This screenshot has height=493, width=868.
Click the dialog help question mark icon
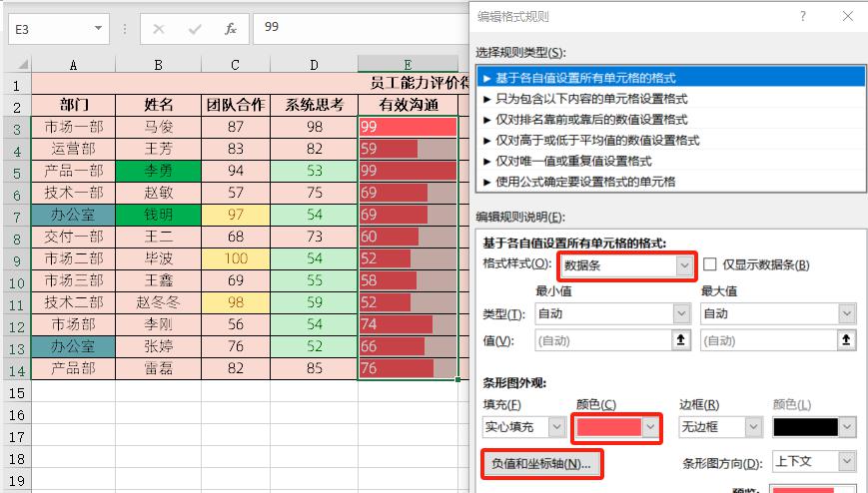pos(803,16)
